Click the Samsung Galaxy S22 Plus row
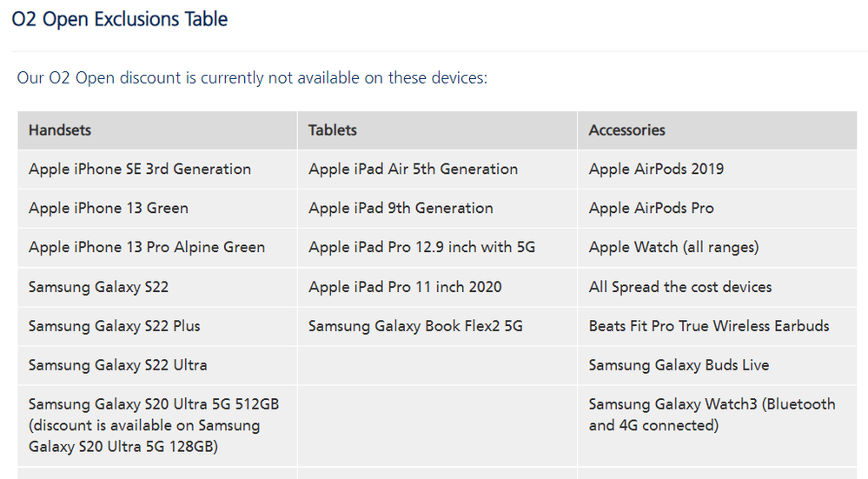This screenshot has height=479, width=868. (x=115, y=327)
